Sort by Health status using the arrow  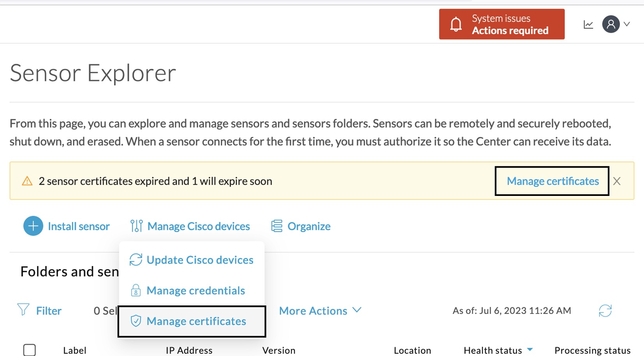click(x=530, y=349)
